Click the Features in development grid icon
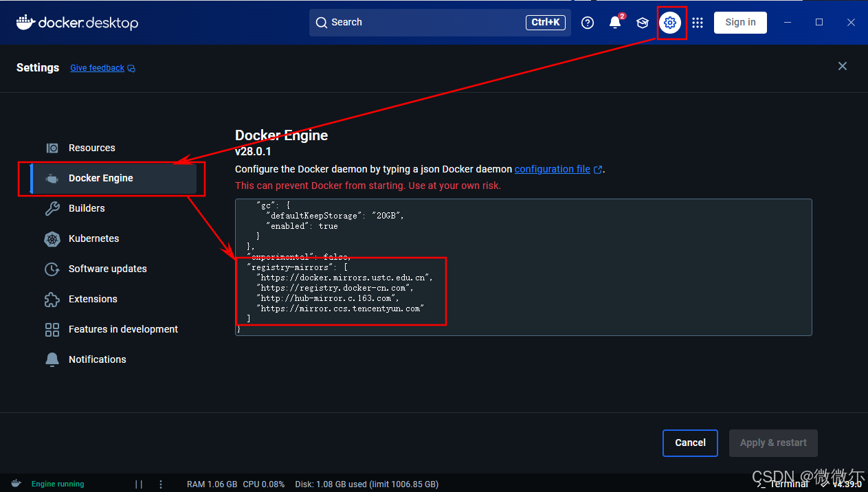This screenshot has height=492, width=868. click(x=52, y=330)
